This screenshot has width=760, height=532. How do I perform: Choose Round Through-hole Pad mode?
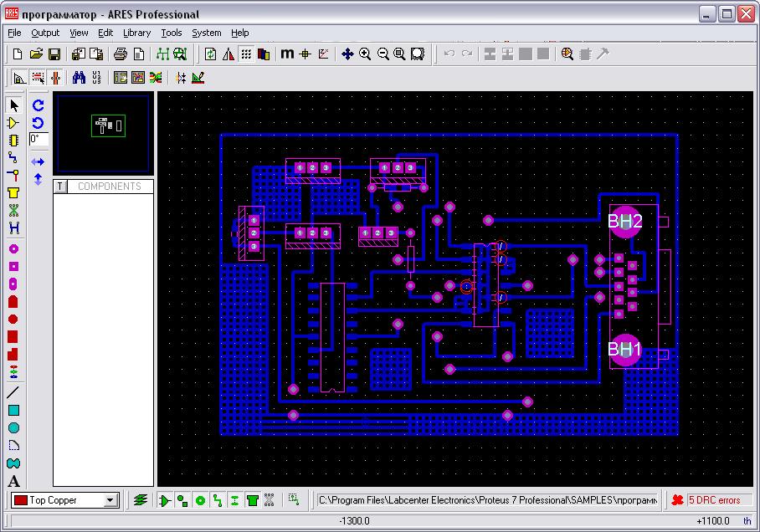click(13, 249)
